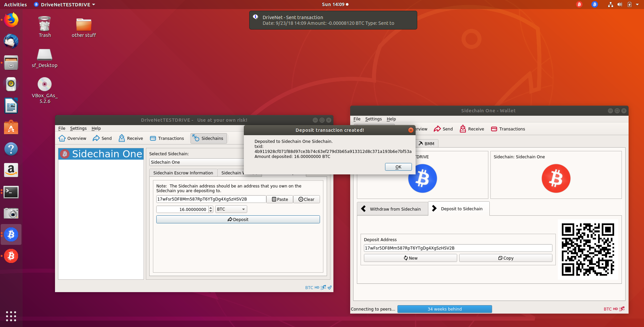
Task: Open Help icon in dock
Action: tap(11, 149)
